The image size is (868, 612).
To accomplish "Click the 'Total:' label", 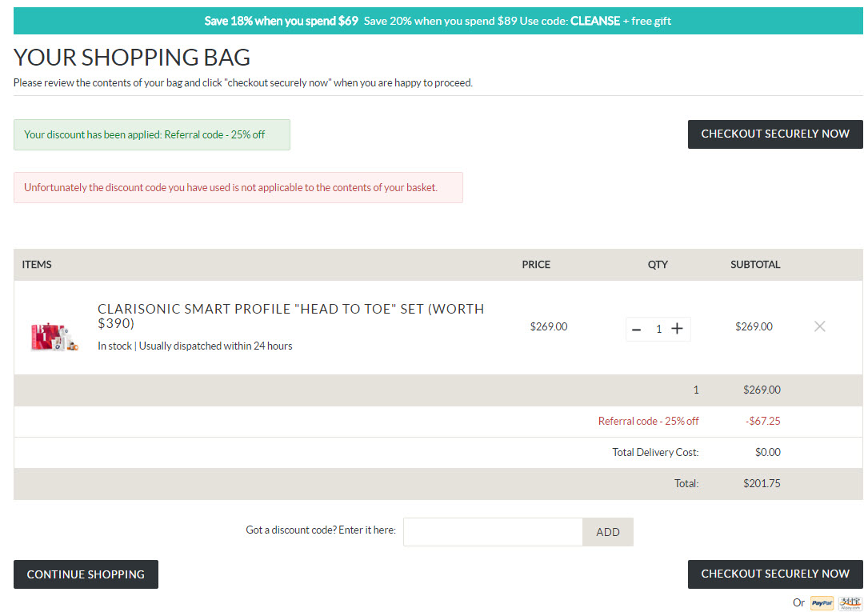I will tap(686, 484).
